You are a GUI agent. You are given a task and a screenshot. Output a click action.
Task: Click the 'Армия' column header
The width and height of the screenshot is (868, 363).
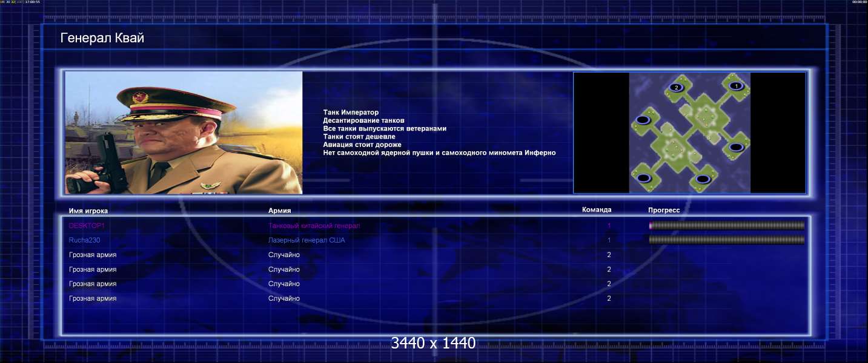[x=280, y=211]
